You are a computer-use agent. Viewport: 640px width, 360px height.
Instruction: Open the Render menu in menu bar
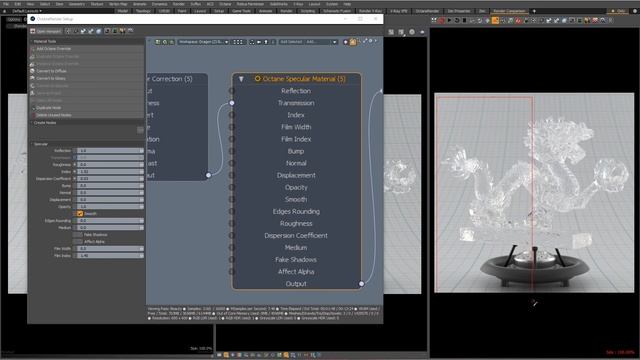click(x=178, y=4)
